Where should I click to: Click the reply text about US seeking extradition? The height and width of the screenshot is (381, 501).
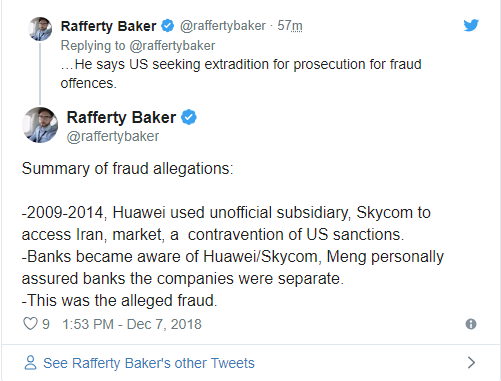[x=241, y=74]
